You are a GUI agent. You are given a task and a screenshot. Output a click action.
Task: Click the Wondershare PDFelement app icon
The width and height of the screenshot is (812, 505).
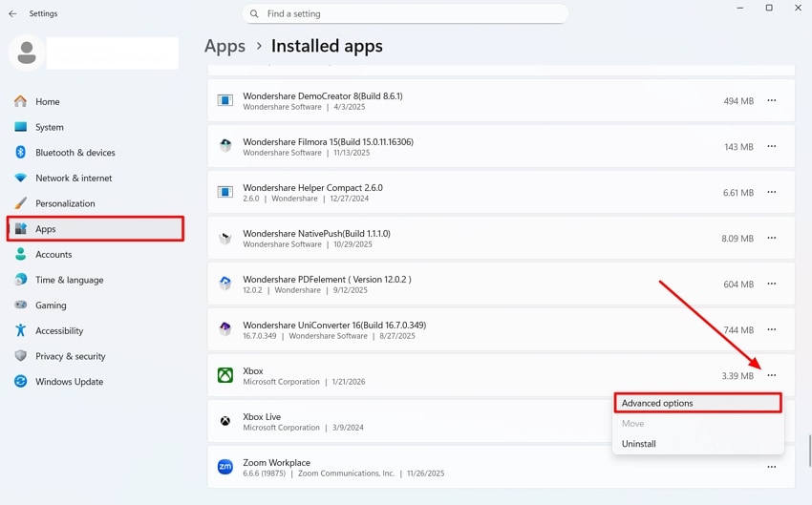pyautogui.click(x=225, y=284)
